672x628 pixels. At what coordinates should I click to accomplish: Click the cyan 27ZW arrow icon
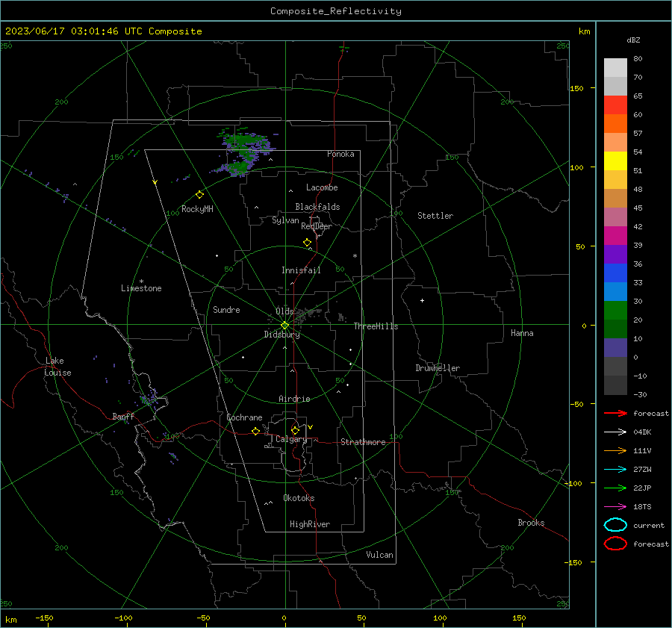coord(615,469)
